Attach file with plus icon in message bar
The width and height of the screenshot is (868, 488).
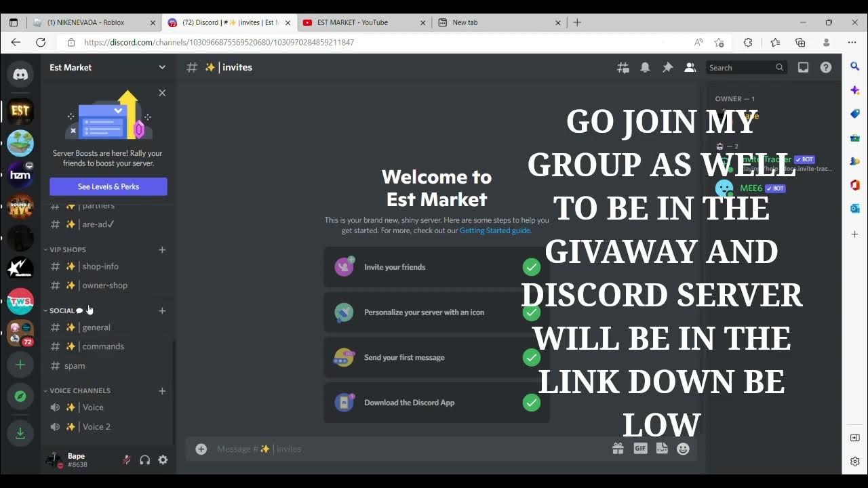click(x=201, y=449)
